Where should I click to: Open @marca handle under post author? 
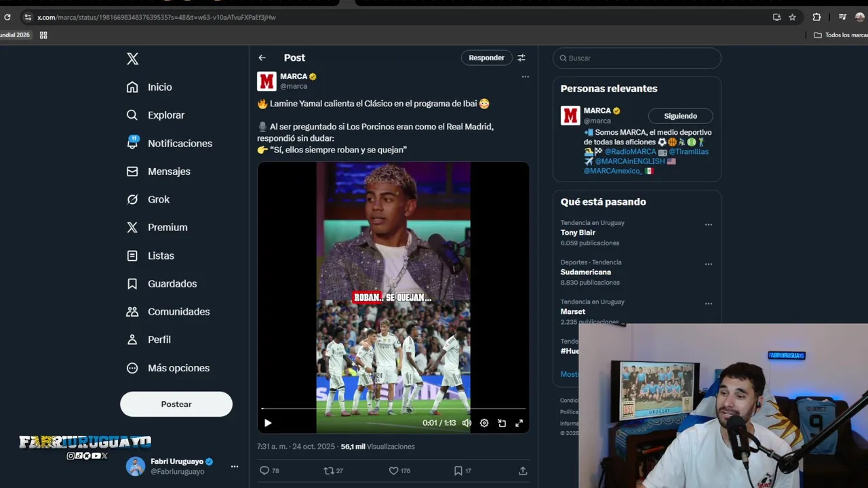point(294,86)
